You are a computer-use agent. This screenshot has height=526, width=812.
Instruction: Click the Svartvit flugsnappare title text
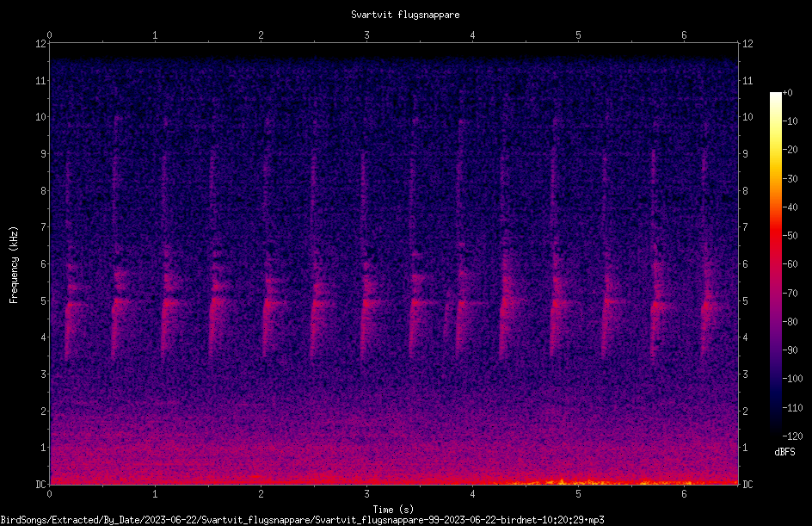click(405, 15)
